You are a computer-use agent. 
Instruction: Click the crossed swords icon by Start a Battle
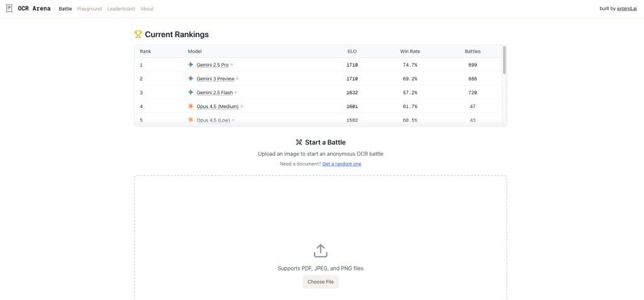tap(299, 142)
